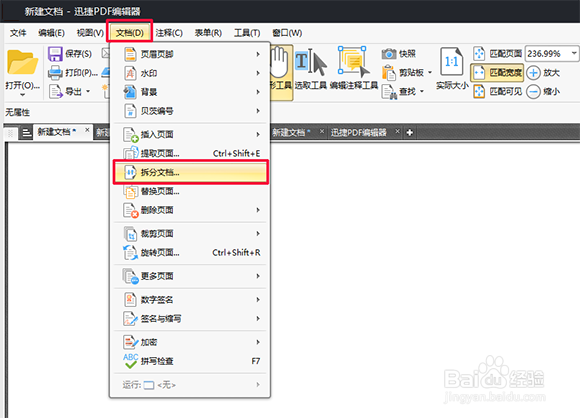580x418 pixels.
Task: Toggle the 匹配宽度 button
Action: pos(497,73)
